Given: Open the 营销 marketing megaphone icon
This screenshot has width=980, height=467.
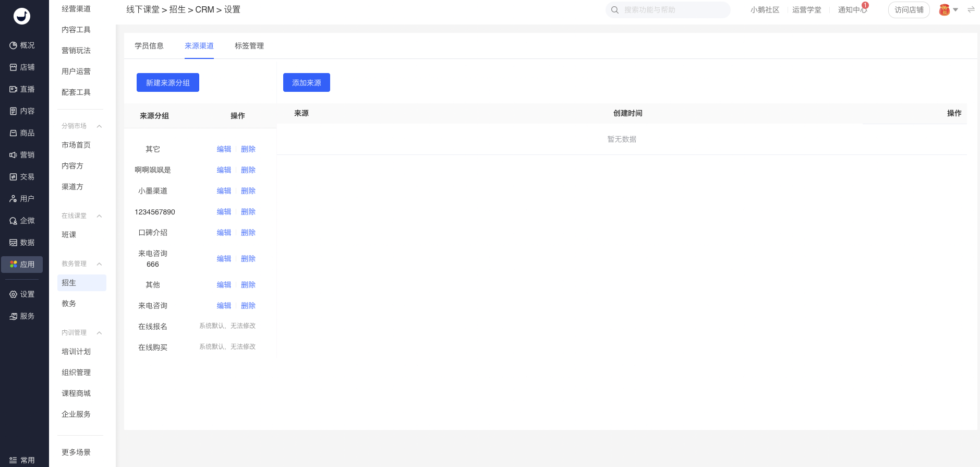Looking at the screenshot, I should [14, 155].
